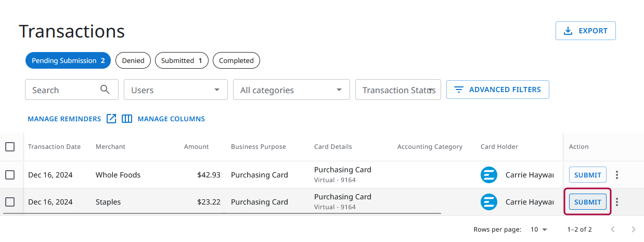Viewport: 644px width, 242px height.
Task: Go to the next page arrow
Action: click(x=633, y=229)
